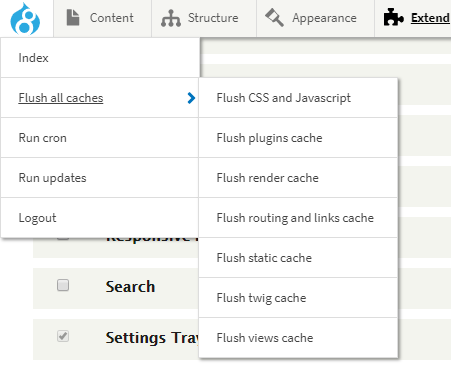Viewport: 451px width, 367px height.
Task: Select Index in the dropdown menu
Action: pos(100,58)
